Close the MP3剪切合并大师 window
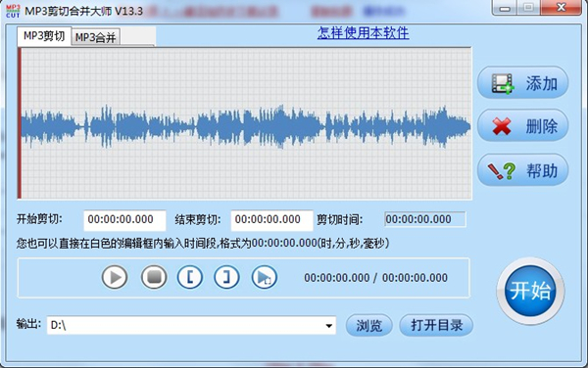588x368 pixels. tap(561, 8)
